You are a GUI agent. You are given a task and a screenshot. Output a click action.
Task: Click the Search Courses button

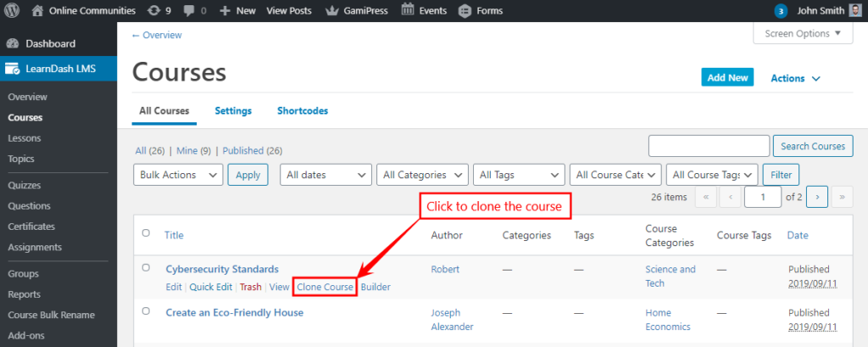point(813,146)
